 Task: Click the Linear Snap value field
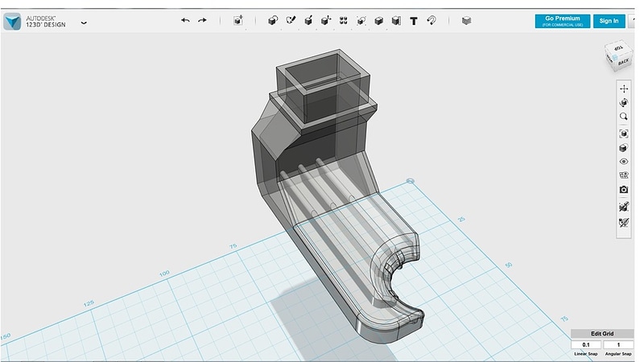(x=586, y=345)
